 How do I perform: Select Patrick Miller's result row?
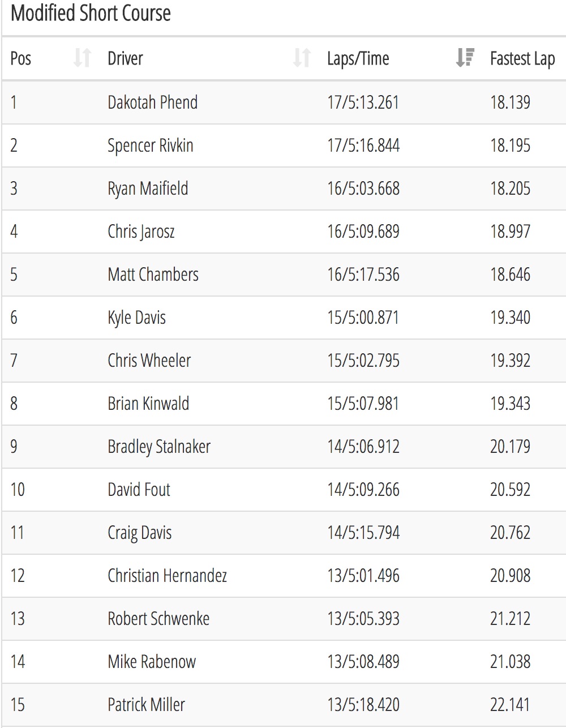pyautogui.click(x=284, y=705)
